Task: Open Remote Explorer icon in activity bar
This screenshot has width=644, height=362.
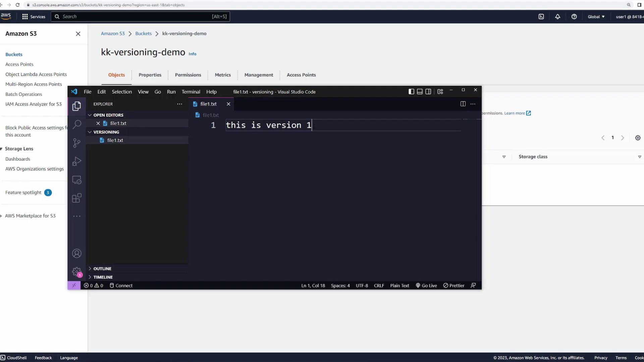Action: tap(77, 180)
